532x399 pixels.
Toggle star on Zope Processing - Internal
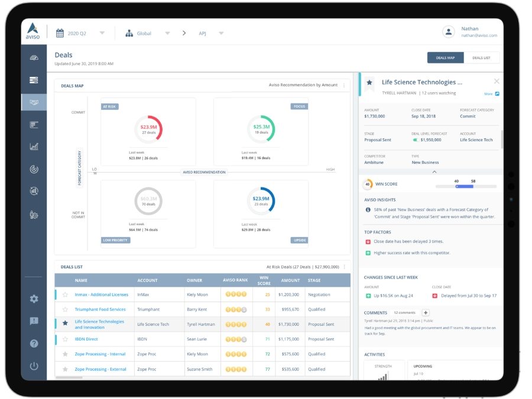(x=65, y=354)
